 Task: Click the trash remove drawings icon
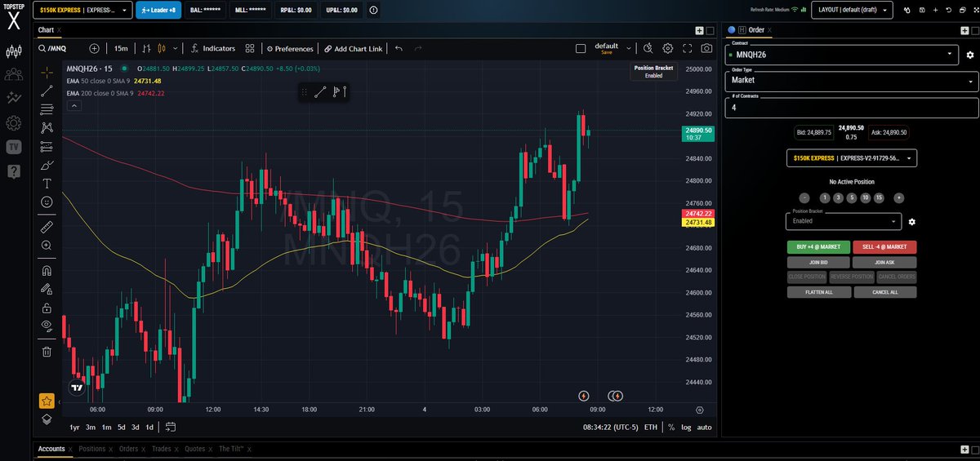pyautogui.click(x=47, y=352)
